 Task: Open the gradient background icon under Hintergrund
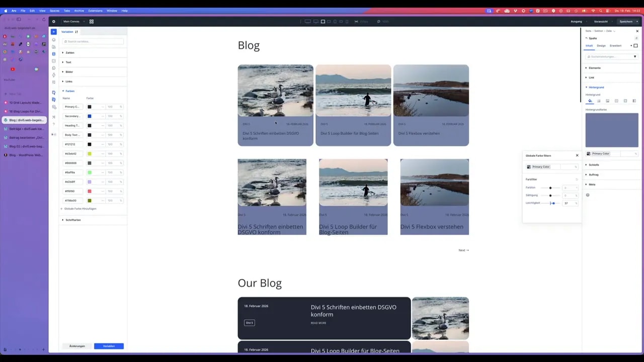pyautogui.click(x=598, y=101)
